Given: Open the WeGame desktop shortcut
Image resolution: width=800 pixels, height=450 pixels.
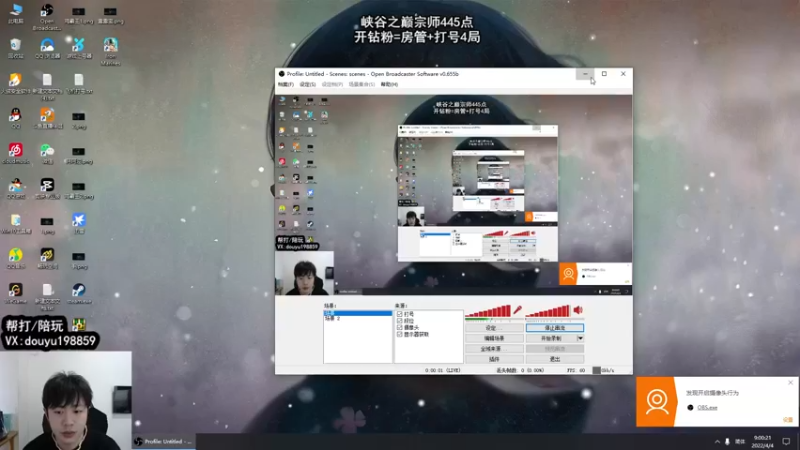Looking at the screenshot, I should click(15, 293).
